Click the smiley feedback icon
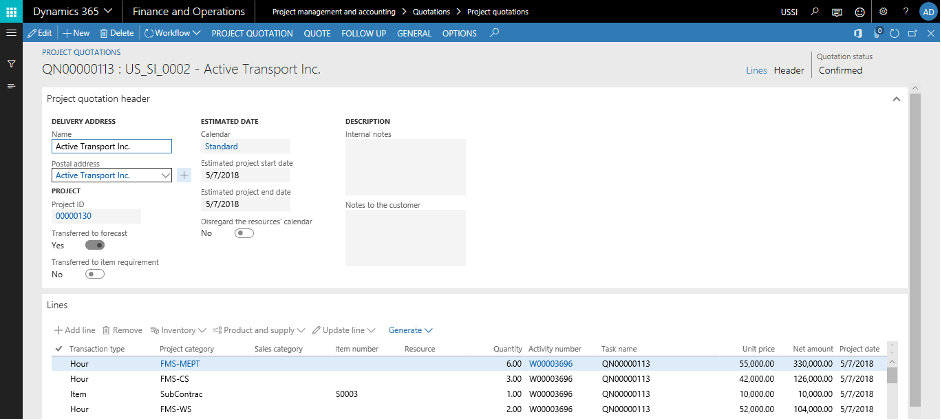941x420 pixels. click(x=860, y=11)
